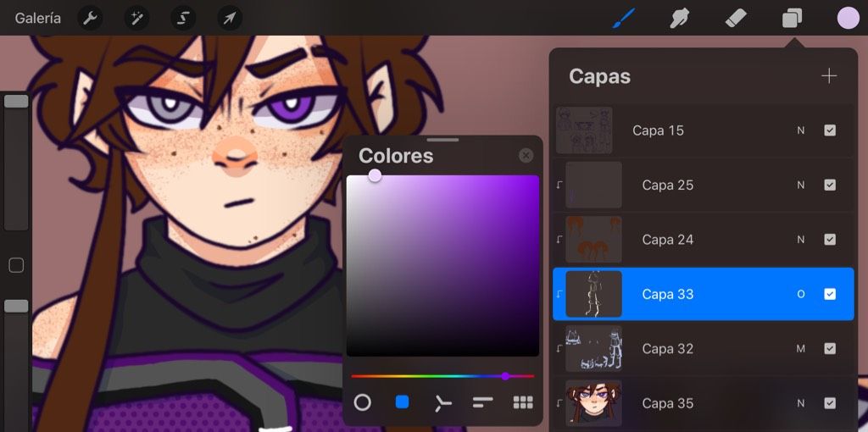Switch to Palettes grid tab
Image resolution: width=868 pixels, height=432 pixels.
click(523, 402)
